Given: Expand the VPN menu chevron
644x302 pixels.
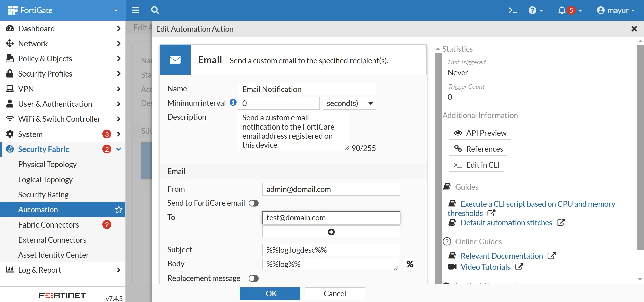Looking at the screenshot, I should click(119, 89).
